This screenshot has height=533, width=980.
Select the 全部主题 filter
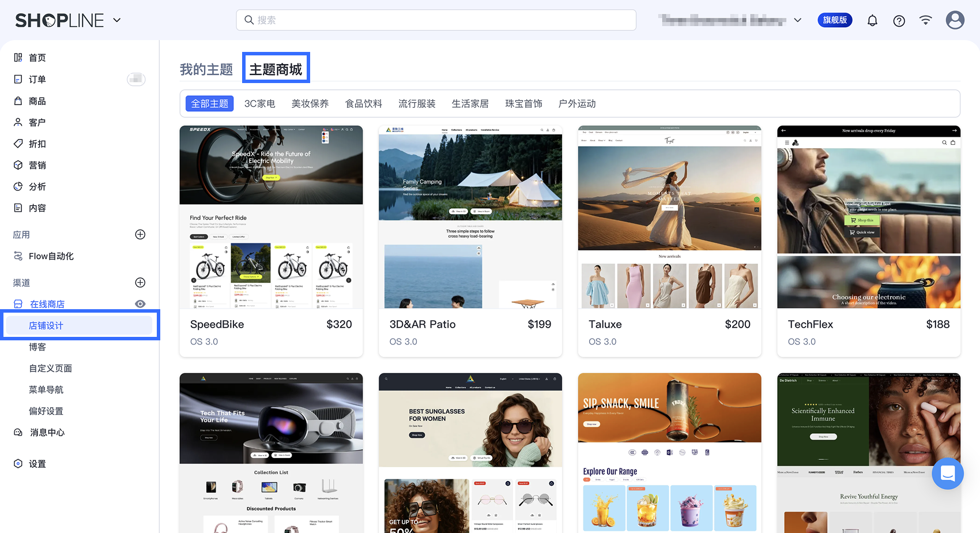pyautogui.click(x=210, y=104)
